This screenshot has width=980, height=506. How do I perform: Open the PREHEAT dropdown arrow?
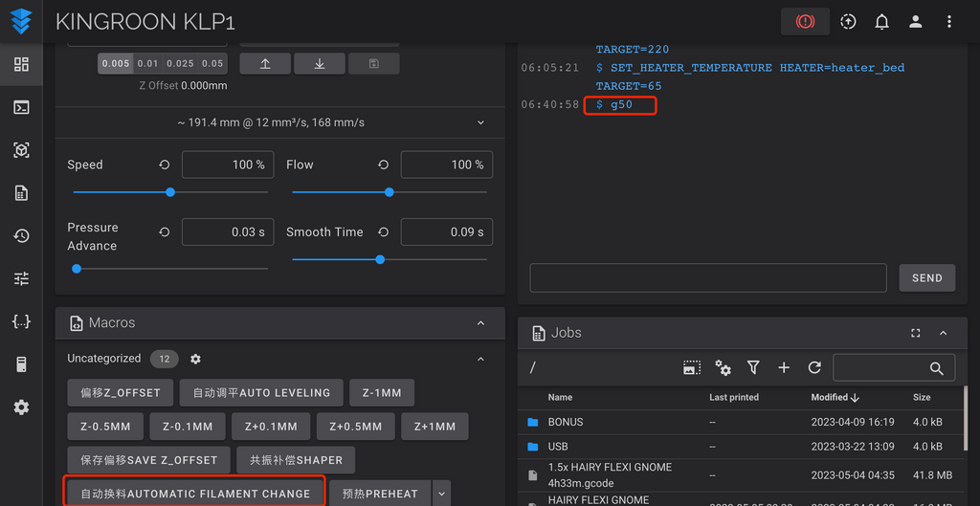(x=441, y=494)
